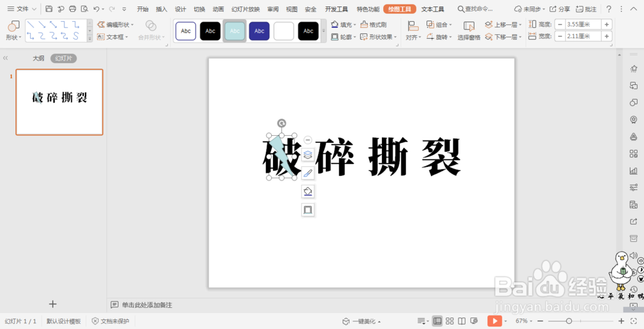Click the floating brush style icon beside shape
The image size is (644, 329).
coord(308,173)
